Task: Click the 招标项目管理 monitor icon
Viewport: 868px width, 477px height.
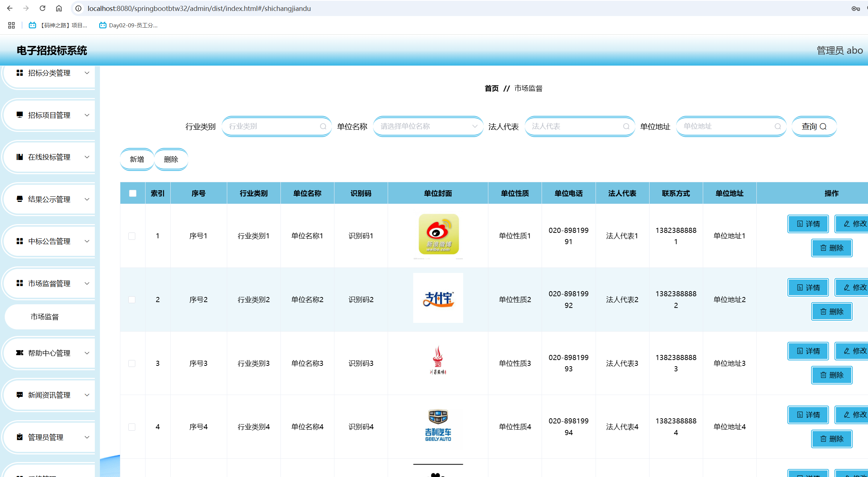Action: click(20, 115)
